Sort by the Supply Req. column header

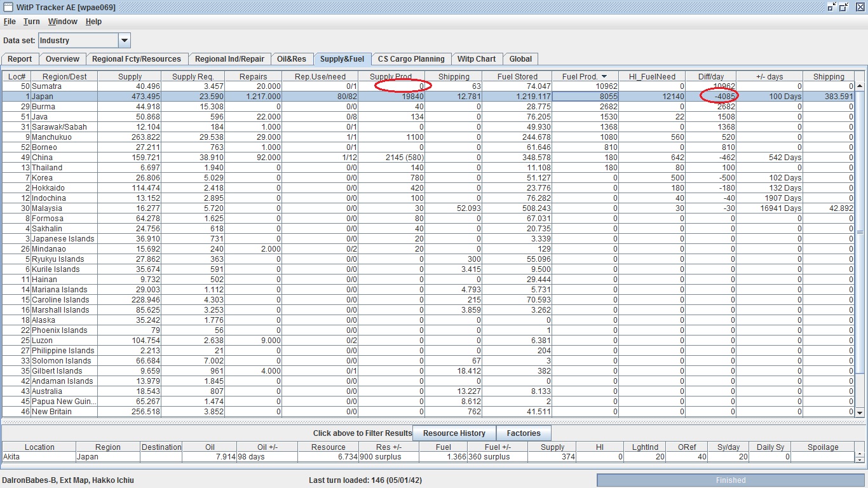point(194,76)
